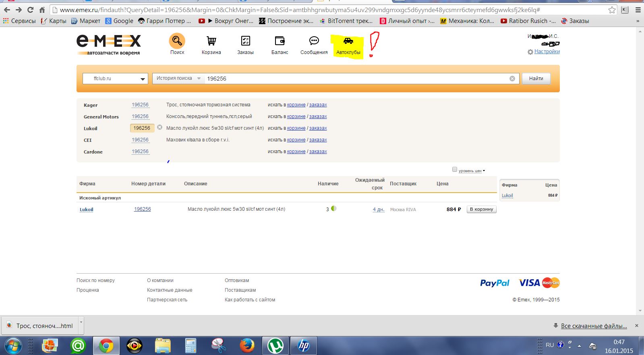Reload the page
This screenshot has width=644, height=355.
30,10
